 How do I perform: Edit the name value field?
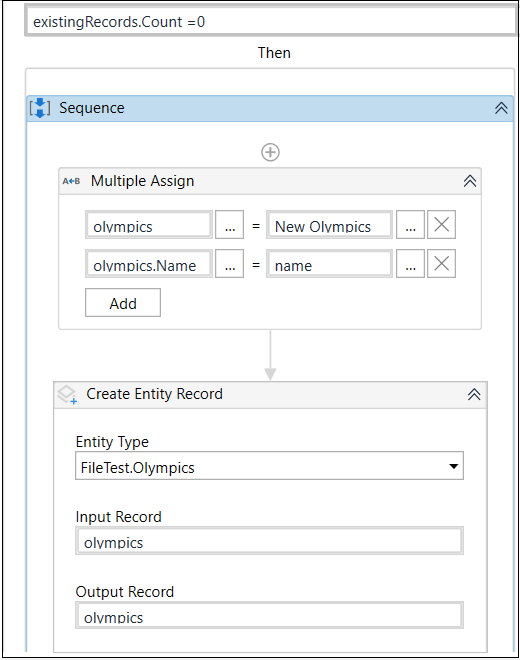[x=329, y=264]
